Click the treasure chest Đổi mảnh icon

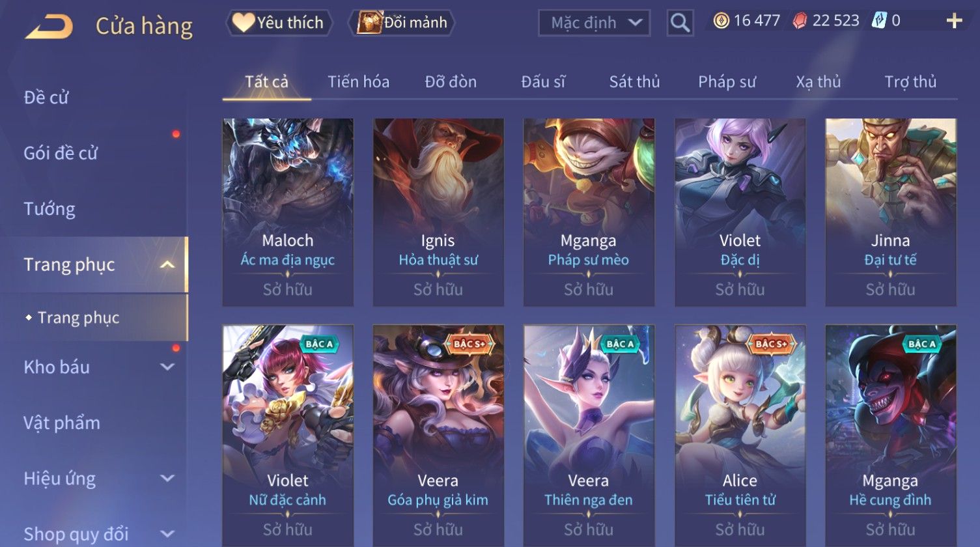(369, 23)
